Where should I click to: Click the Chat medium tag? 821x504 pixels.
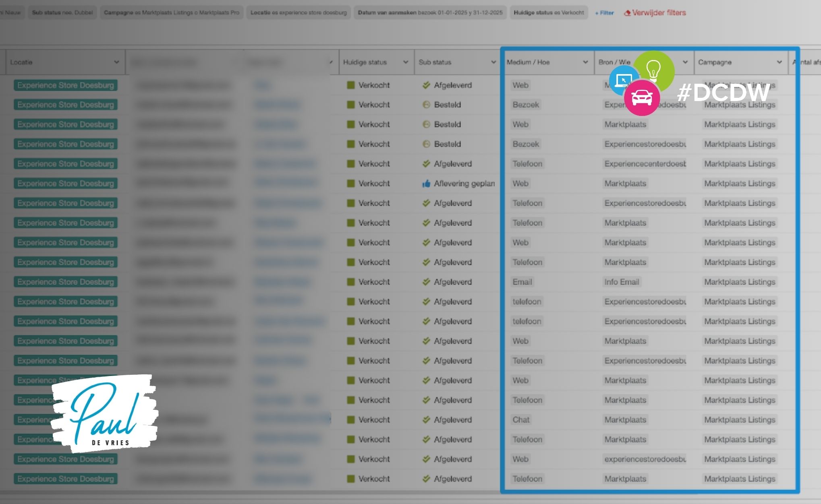point(521,419)
